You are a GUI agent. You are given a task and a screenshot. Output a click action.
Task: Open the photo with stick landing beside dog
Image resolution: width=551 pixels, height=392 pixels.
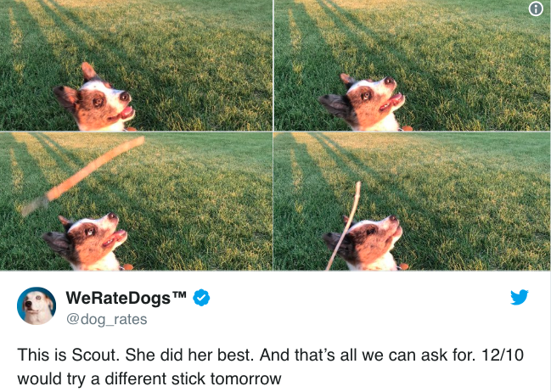[x=413, y=201]
